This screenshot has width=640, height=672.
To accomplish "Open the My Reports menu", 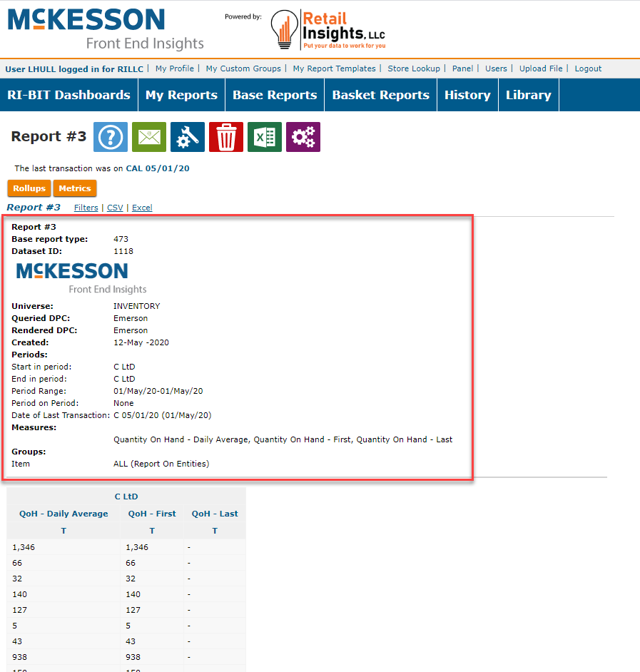I will point(182,95).
